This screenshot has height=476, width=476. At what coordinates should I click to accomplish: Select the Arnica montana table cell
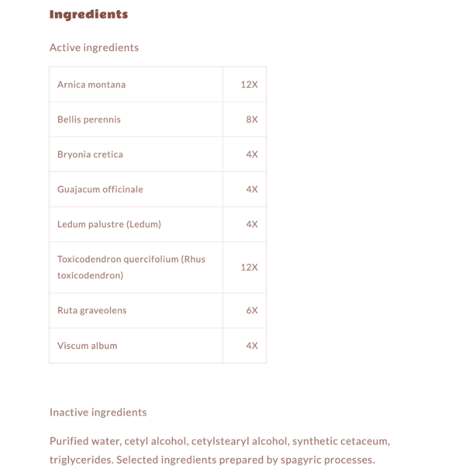pos(92,84)
